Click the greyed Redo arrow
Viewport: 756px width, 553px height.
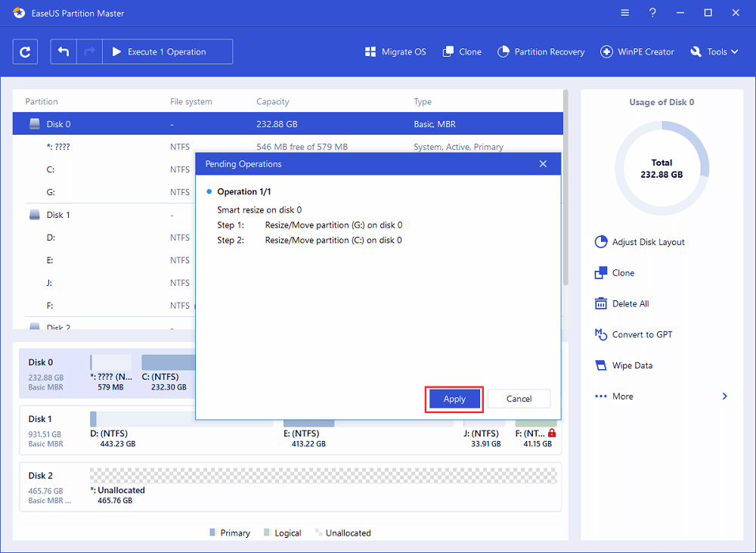[90, 51]
